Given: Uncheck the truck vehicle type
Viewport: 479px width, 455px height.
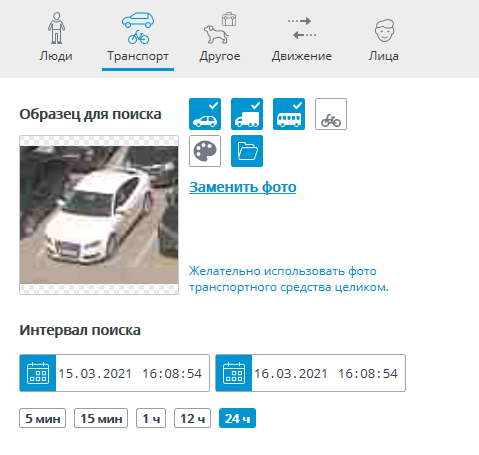Looking at the screenshot, I should tap(247, 114).
